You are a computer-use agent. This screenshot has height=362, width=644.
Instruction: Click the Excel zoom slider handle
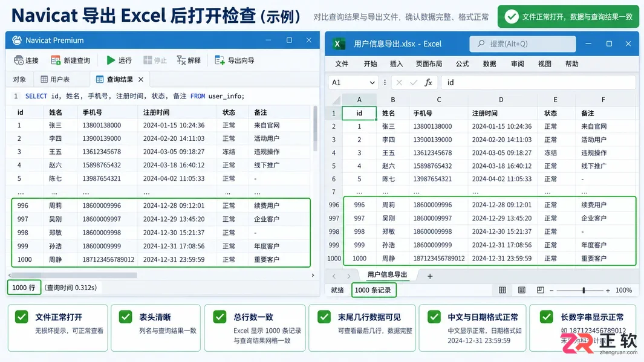tap(583, 290)
